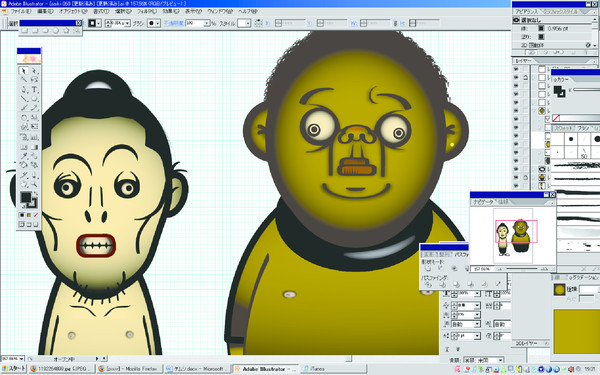The width and height of the screenshot is (600, 375).
Task: Click 不透明度 link in control bar
Action: (x=174, y=23)
